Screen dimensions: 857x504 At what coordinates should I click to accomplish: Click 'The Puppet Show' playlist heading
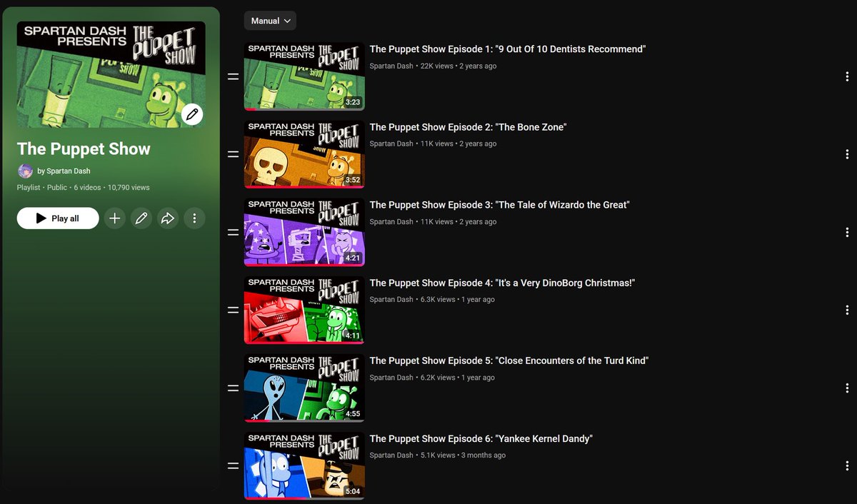tap(84, 148)
